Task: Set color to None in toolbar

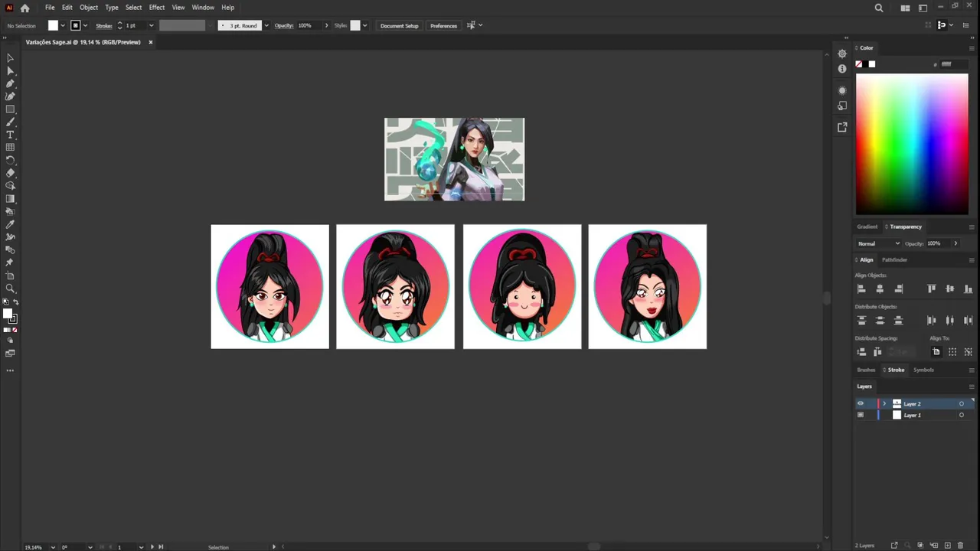Action: (x=15, y=330)
